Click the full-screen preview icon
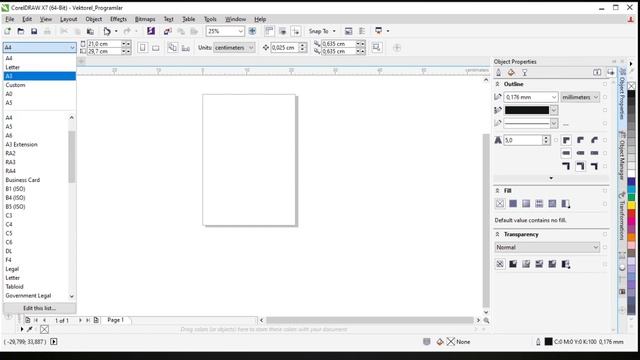640x360 pixels. coord(252,31)
